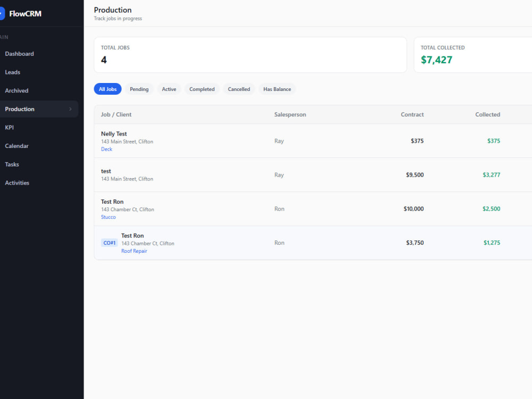The width and height of the screenshot is (532, 399).
Task: Click the $9,500 contract amount
Action: click(414, 174)
